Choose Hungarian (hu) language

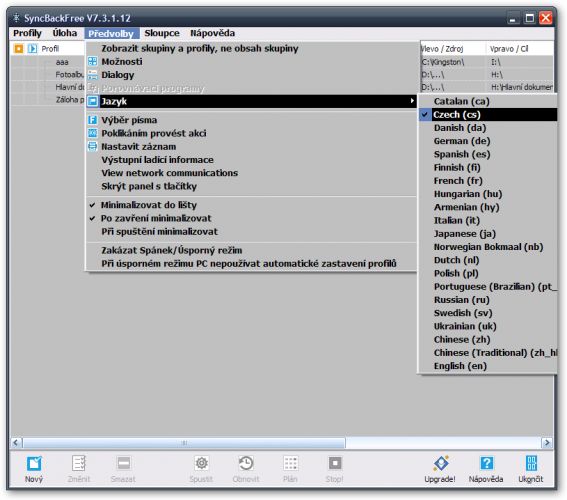[x=487, y=194]
